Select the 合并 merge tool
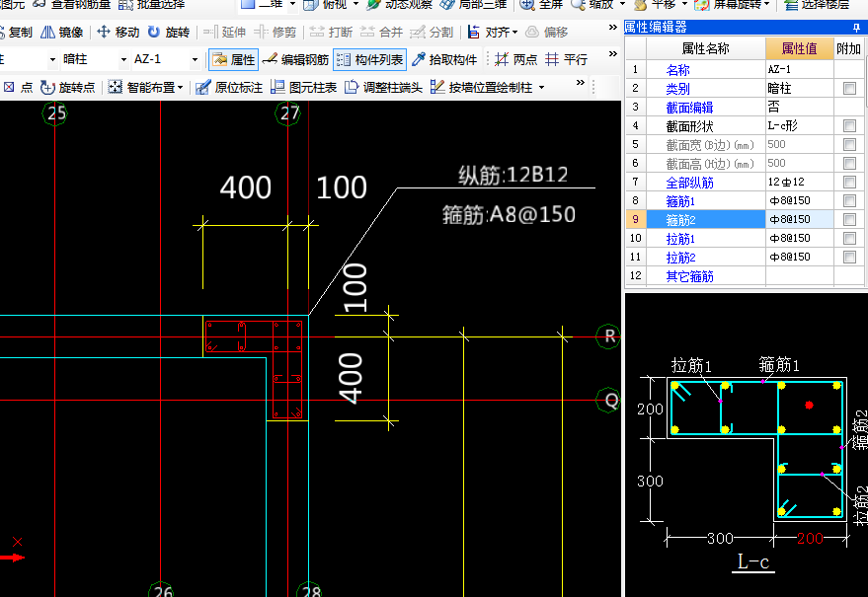The width and height of the screenshot is (868, 597). (381, 33)
